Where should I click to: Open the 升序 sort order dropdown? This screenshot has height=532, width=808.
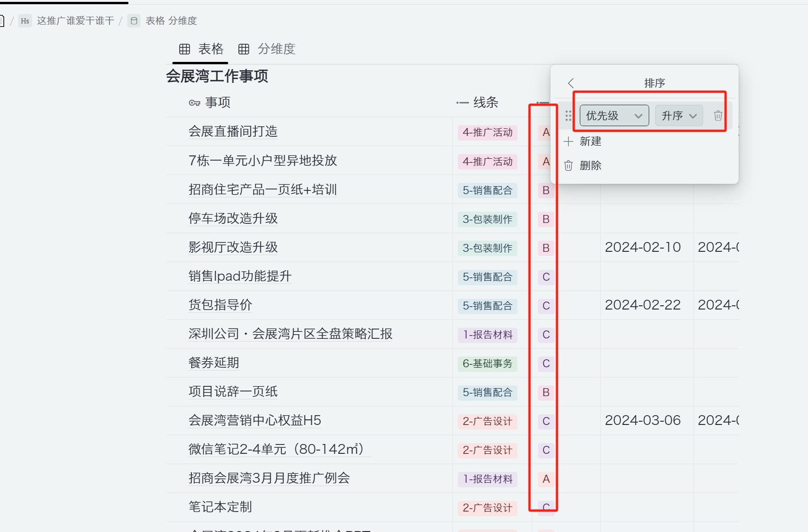click(679, 115)
